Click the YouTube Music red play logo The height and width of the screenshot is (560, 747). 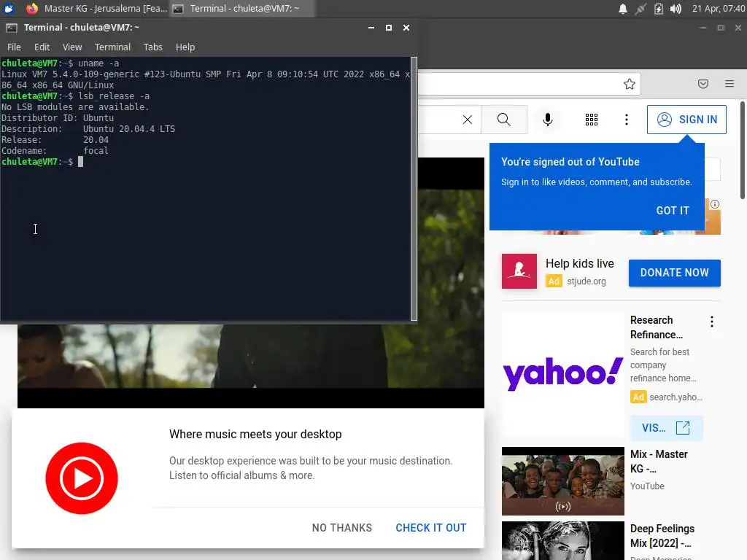pyautogui.click(x=82, y=478)
